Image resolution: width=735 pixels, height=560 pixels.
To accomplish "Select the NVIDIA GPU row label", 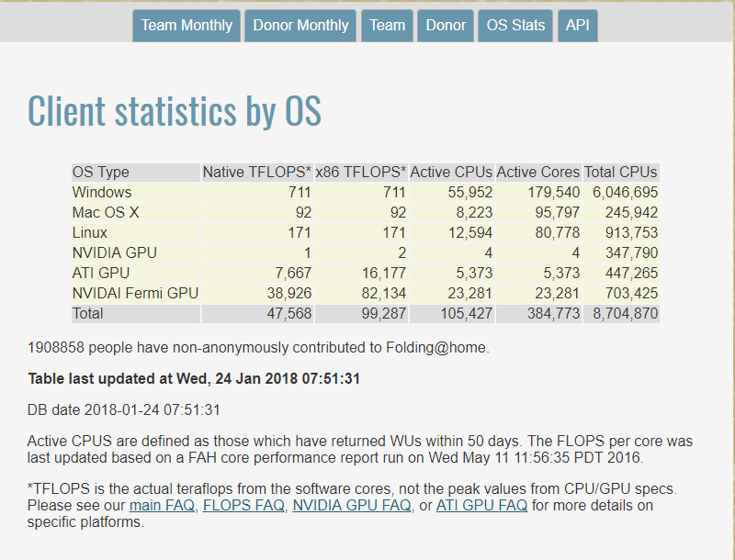I will point(114,252).
